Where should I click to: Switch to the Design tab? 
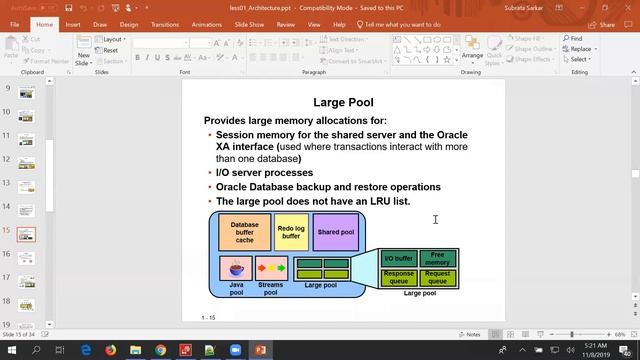[x=129, y=24]
